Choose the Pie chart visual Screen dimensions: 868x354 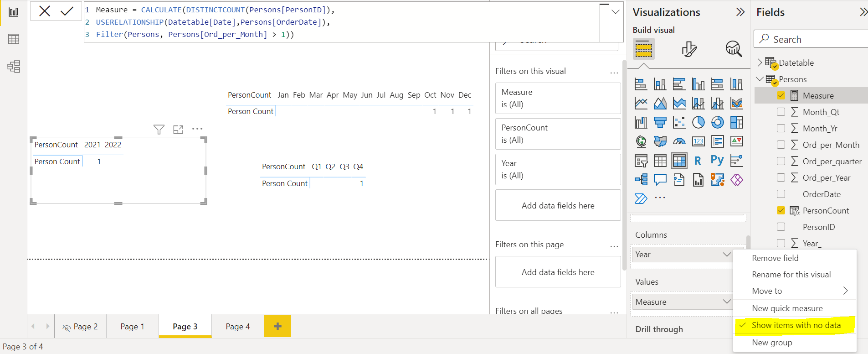click(698, 122)
